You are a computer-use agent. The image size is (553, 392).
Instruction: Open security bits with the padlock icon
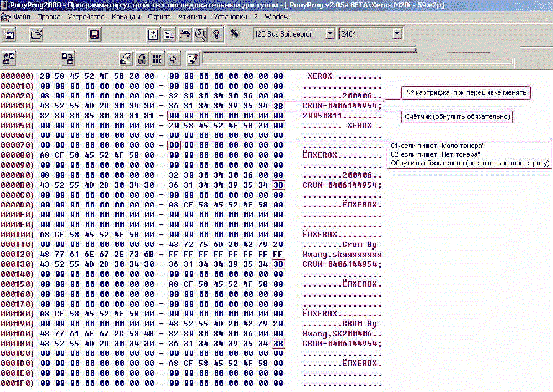[x=142, y=59]
